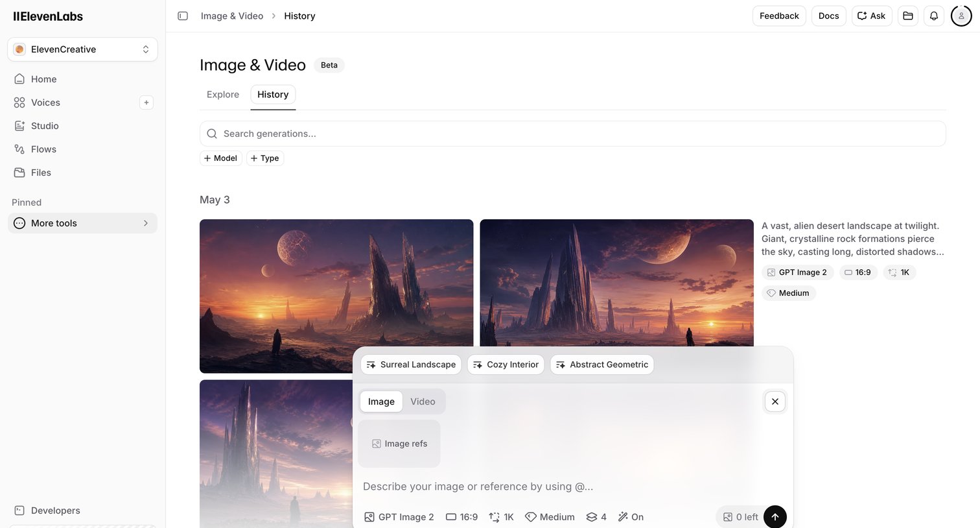Open second alien desert thumbnail with large moon
Viewport: 980px width, 528px height.
click(x=616, y=283)
